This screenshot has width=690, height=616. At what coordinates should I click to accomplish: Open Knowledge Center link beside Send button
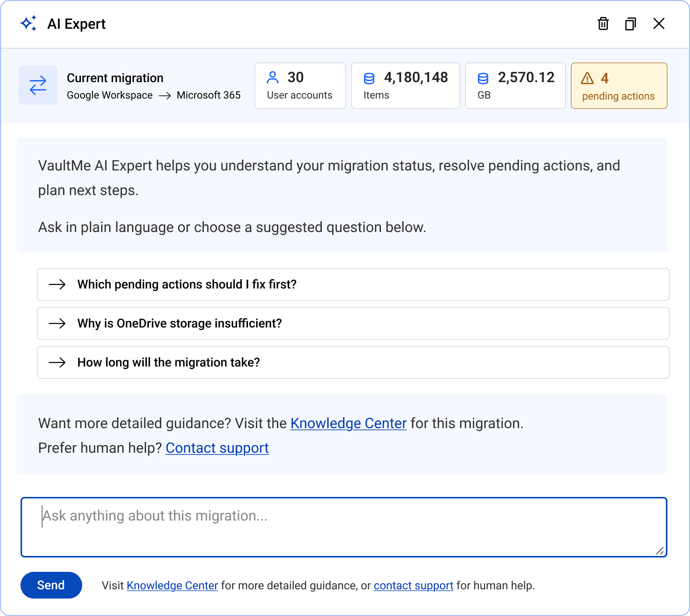[172, 586]
